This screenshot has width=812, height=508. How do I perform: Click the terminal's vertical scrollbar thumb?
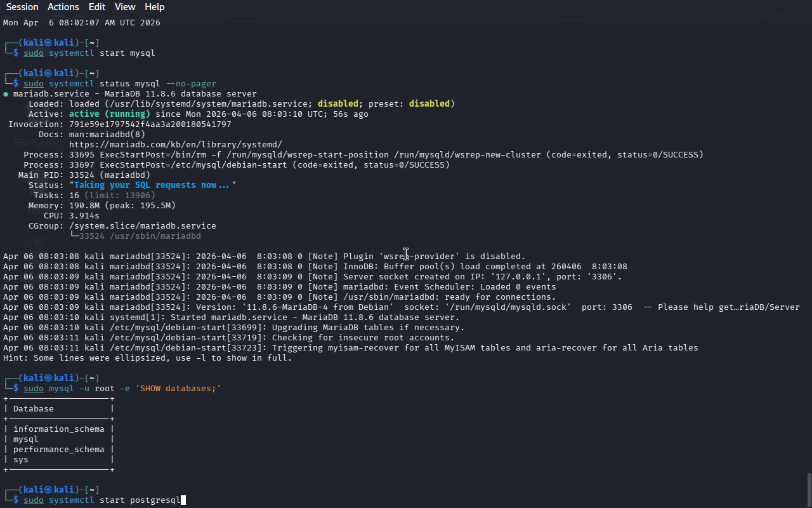(x=808, y=489)
